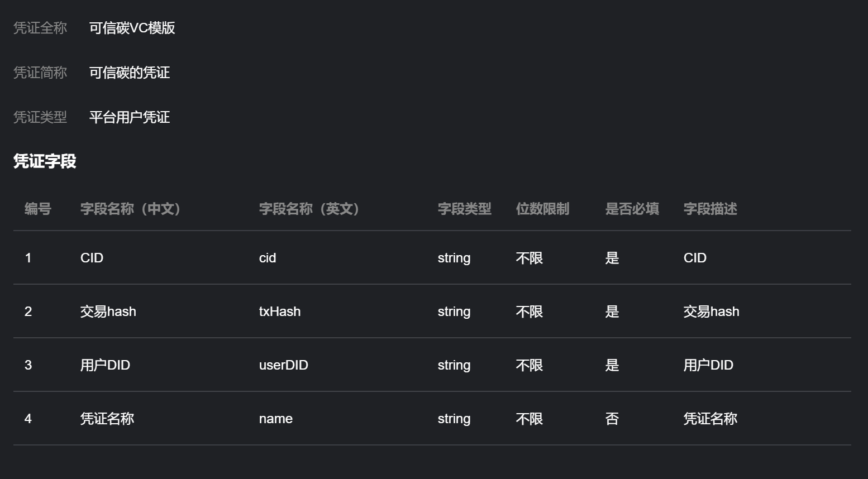Select the cid English field name cell
Viewport: 868px width, 479px height.
(x=268, y=258)
